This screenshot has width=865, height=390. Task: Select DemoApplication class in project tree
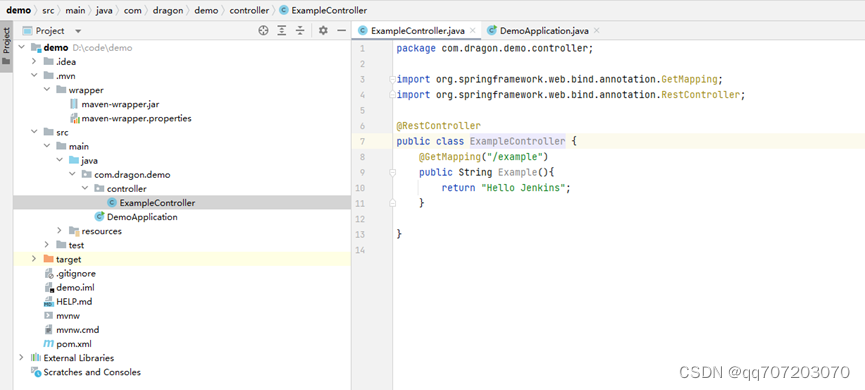142,217
